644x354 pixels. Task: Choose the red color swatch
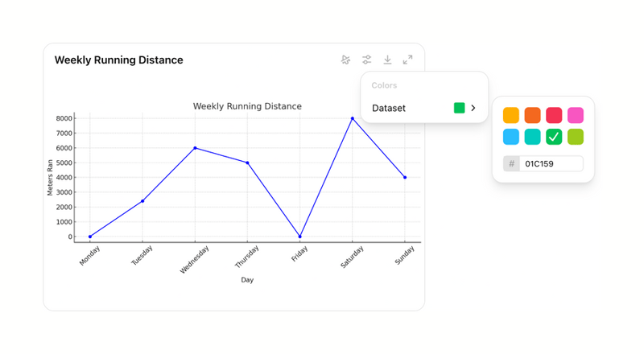coord(554,115)
